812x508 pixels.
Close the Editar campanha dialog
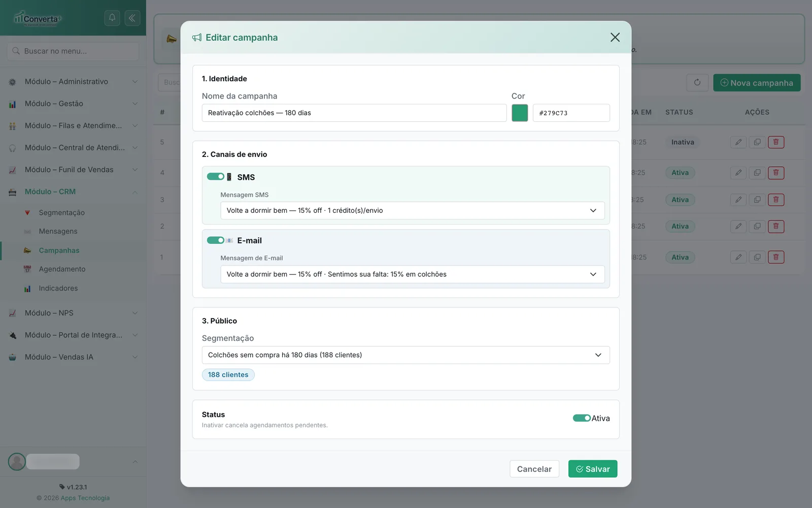[x=615, y=37]
